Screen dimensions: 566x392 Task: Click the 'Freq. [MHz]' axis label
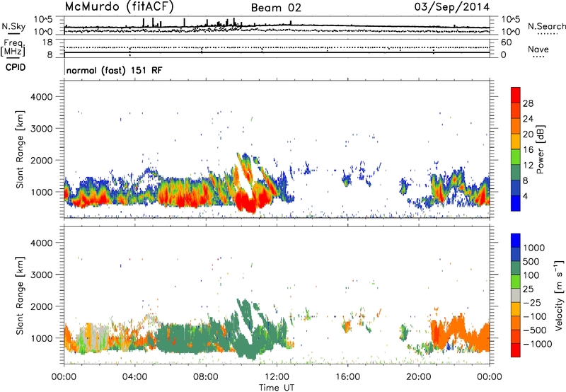click(x=13, y=47)
